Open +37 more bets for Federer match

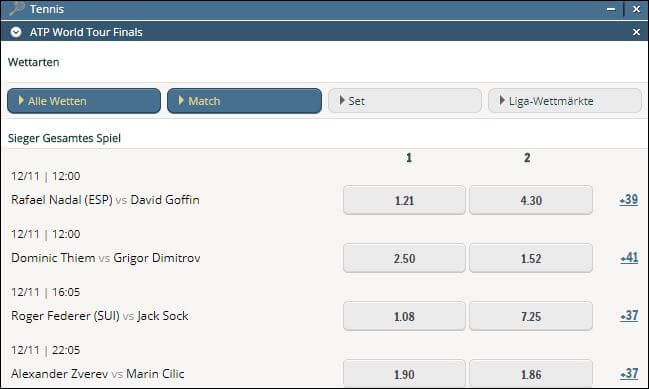[629, 316]
